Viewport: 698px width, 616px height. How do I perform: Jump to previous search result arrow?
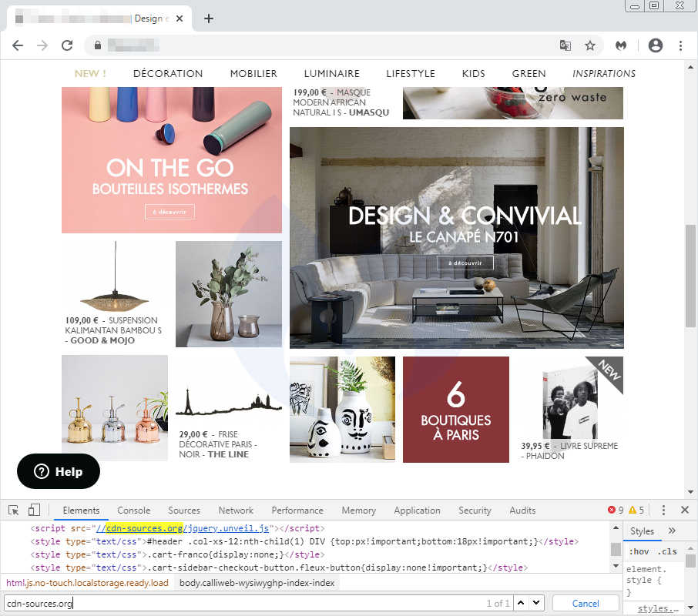(x=521, y=603)
